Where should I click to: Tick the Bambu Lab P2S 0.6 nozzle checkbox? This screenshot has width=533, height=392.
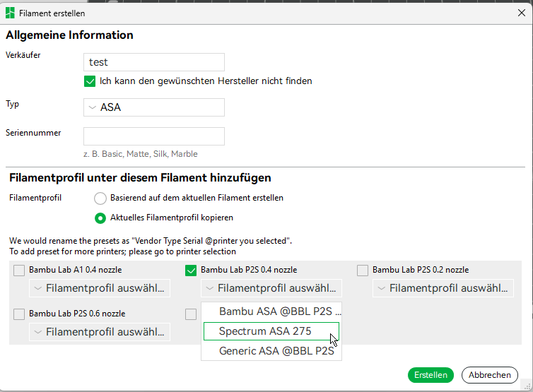click(19, 314)
